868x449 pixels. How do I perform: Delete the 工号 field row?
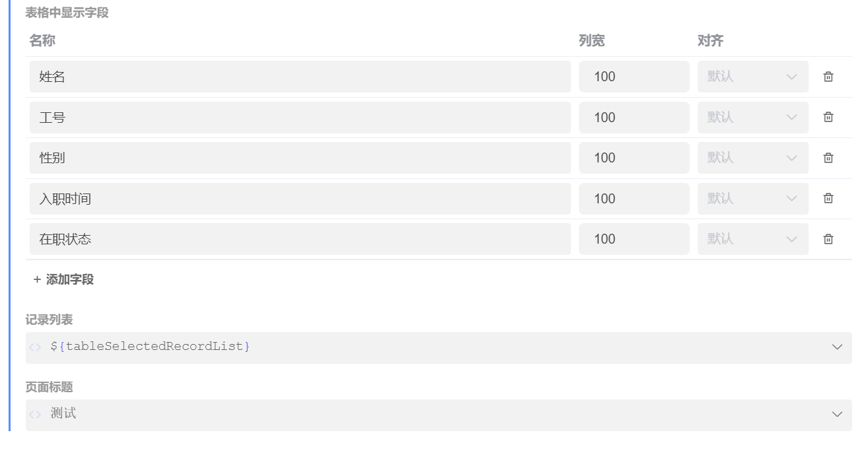(828, 117)
